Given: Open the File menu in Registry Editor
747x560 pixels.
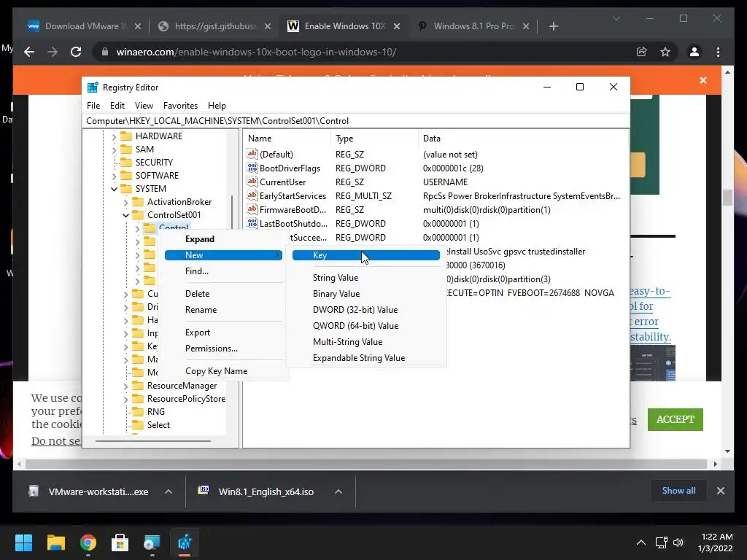Looking at the screenshot, I should click(x=93, y=106).
